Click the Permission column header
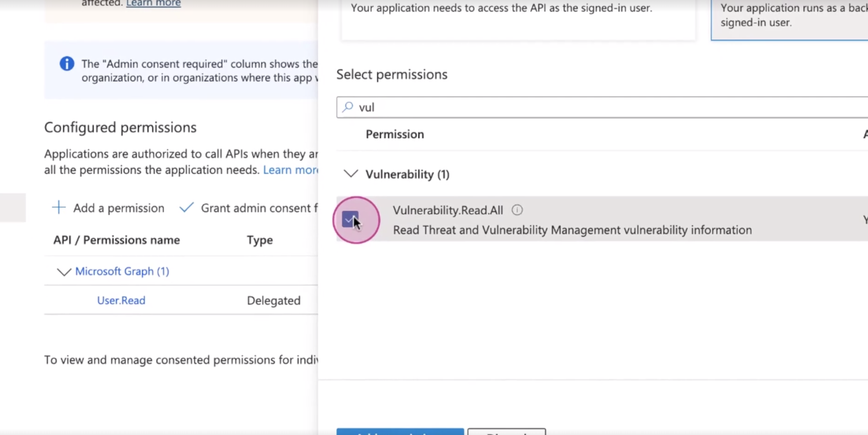The width and height of the screenshot is (868, 435). [395, 134]
